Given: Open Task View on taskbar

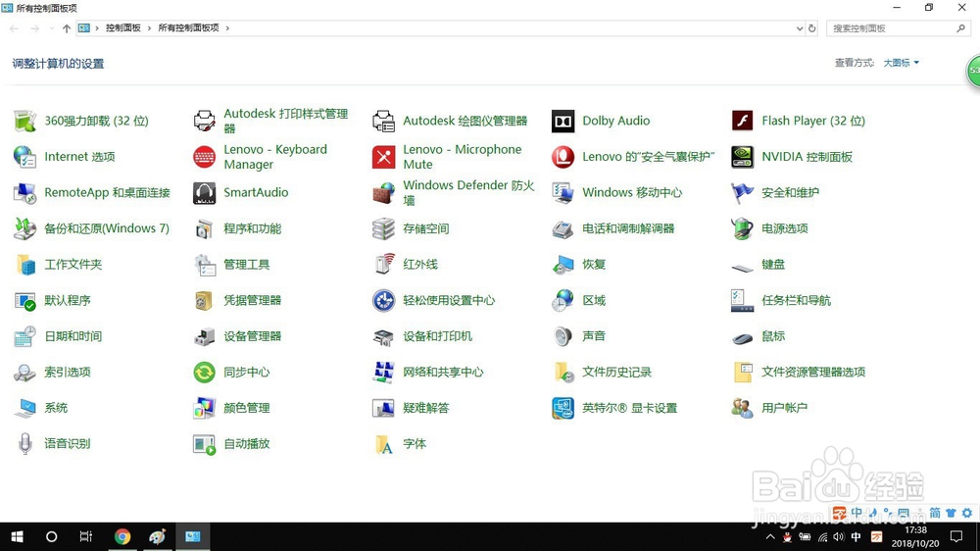Looking at the screenshot, I should (x=86, y=536).
